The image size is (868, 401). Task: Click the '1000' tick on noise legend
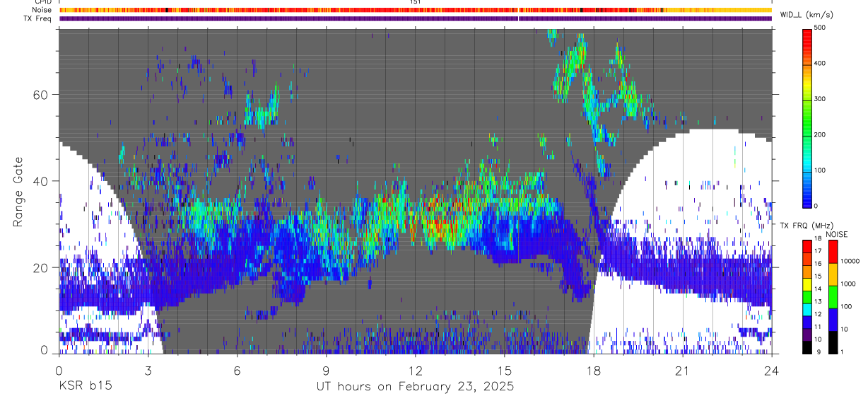pos(849,284)
